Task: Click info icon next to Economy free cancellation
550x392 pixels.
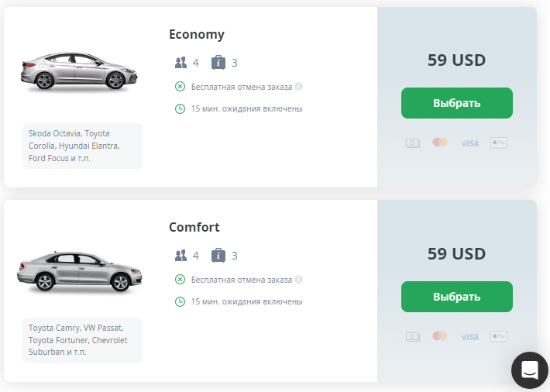Action: (299, 86)
